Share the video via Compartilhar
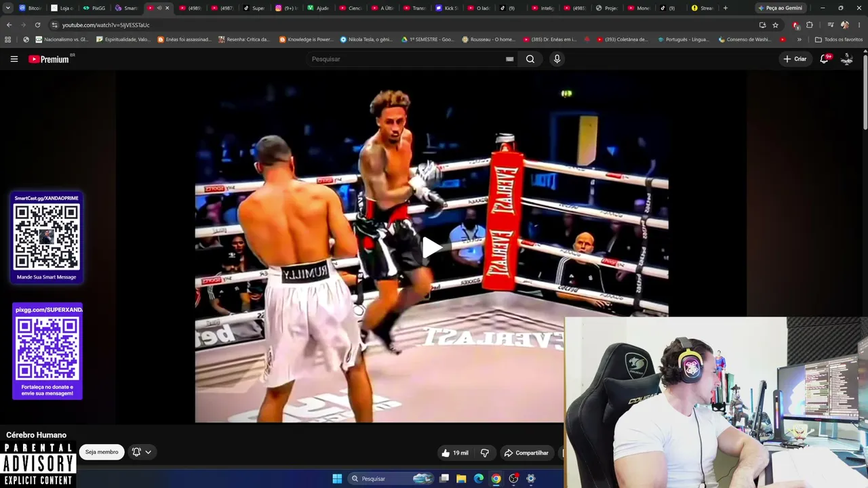 click(x=526, y=453)
